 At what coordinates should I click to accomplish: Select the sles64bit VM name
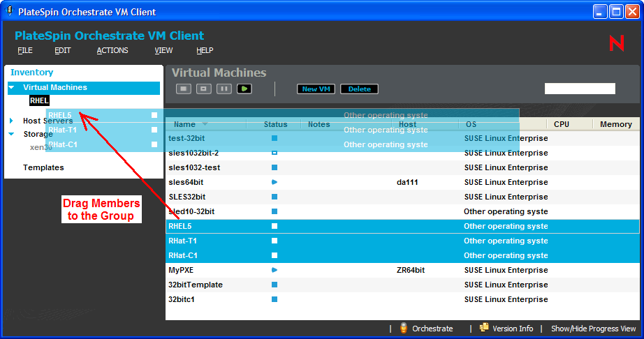tap(186, 182)
